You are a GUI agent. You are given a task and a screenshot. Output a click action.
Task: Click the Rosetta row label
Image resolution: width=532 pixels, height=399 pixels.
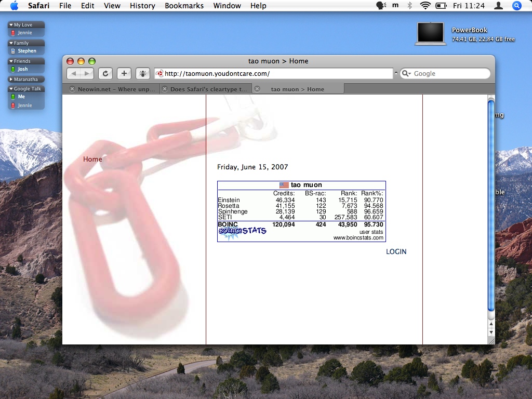point(229,206)
